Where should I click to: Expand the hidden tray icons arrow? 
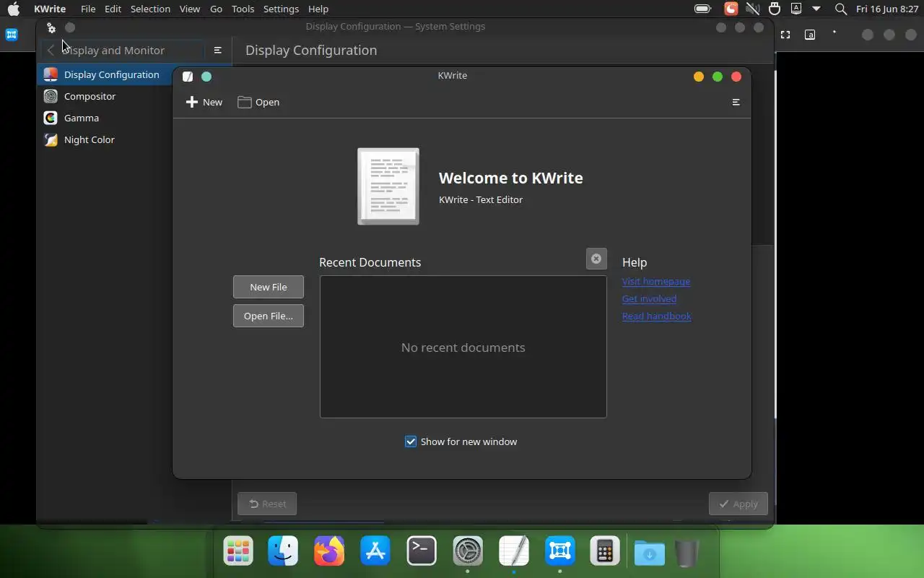816,9
